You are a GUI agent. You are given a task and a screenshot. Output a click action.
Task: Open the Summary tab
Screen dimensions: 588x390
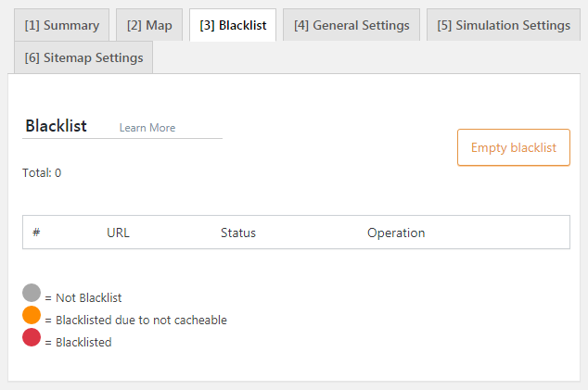[62, 26]
